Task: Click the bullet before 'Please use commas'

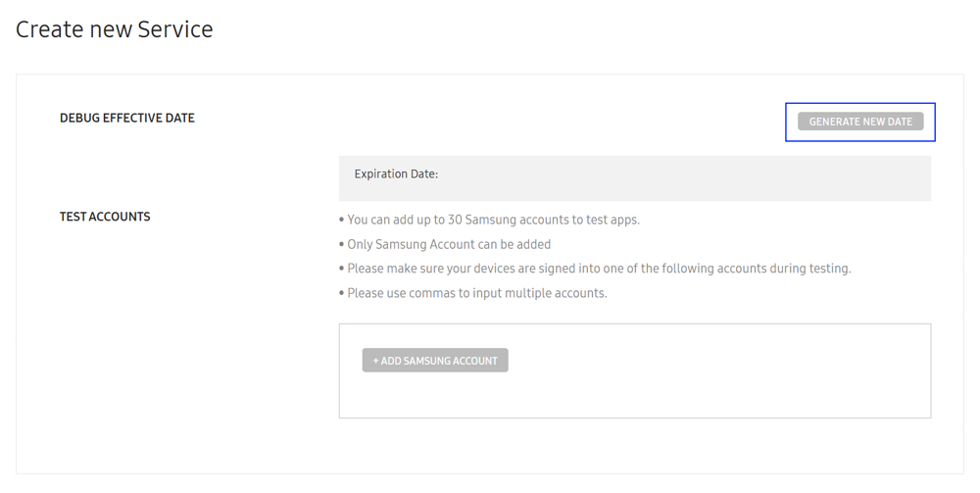Action: coord(341,293)
